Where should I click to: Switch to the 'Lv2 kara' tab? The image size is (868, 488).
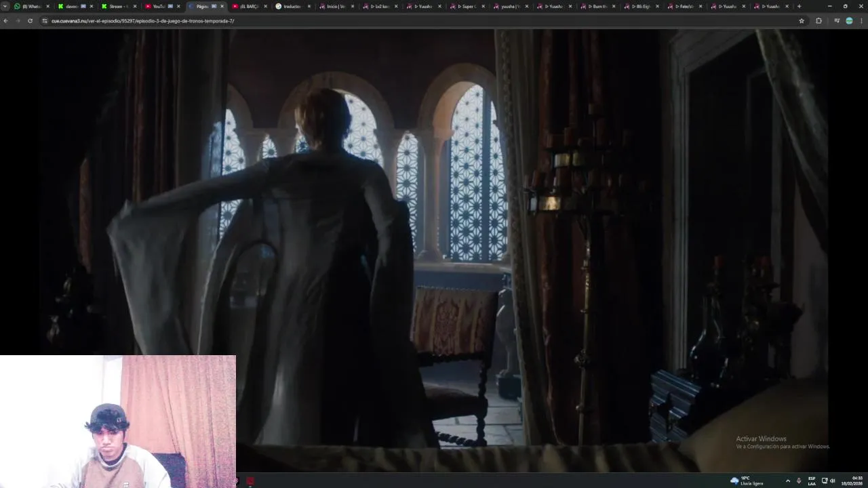click(378, 6)
